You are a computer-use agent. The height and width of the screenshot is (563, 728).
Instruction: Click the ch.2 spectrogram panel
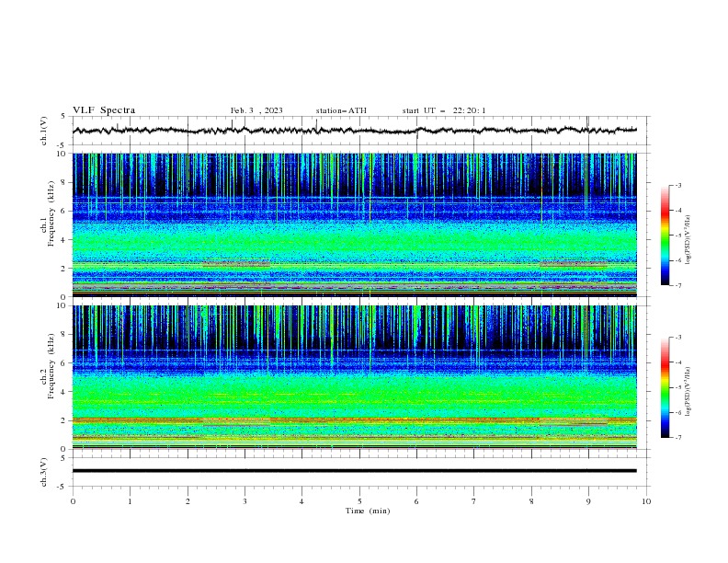[355, 377]
